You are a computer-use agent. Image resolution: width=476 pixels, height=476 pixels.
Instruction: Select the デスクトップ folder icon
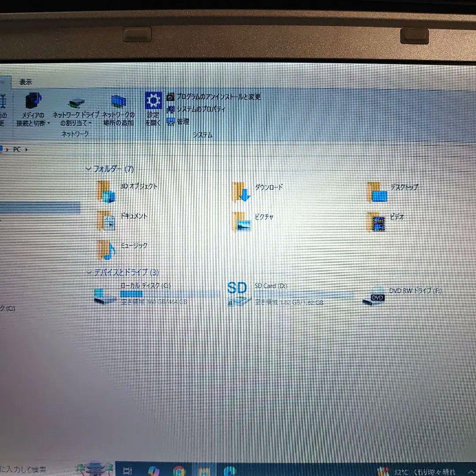coord(376,193)
